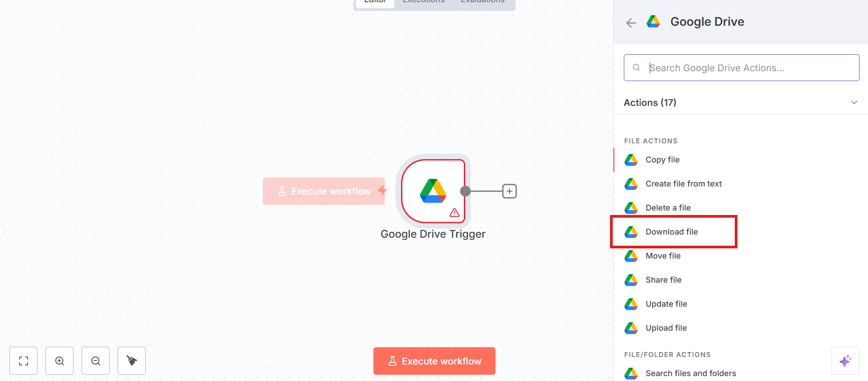Switch to the Evaluations tab
The height and width of the screenshot is (381, 868).
483,2
